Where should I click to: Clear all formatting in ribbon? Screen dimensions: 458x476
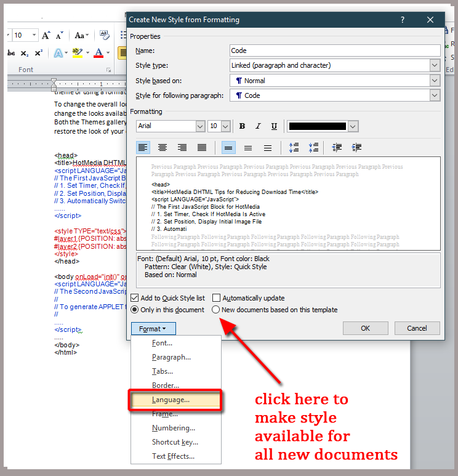pos(105,35)
